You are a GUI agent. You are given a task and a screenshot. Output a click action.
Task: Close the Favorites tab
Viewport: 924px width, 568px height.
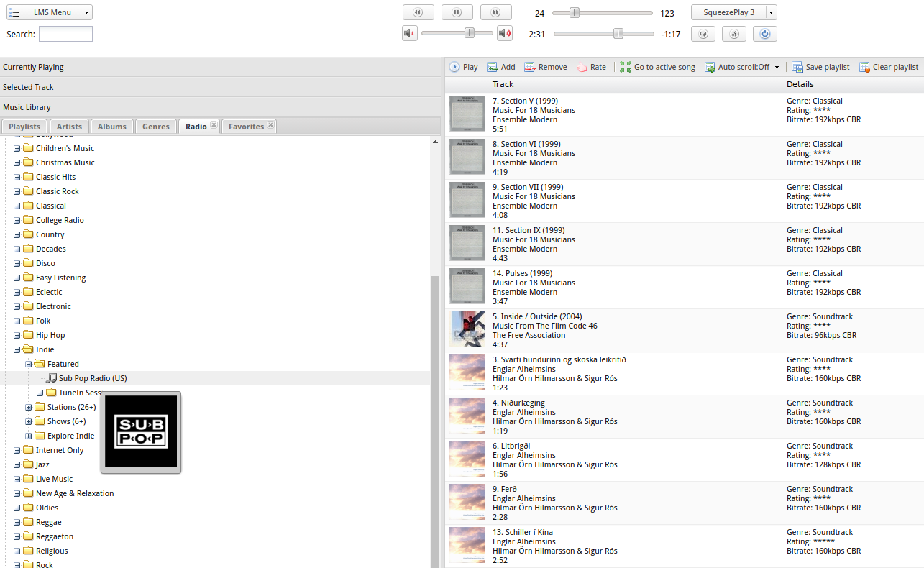point(270,125)
